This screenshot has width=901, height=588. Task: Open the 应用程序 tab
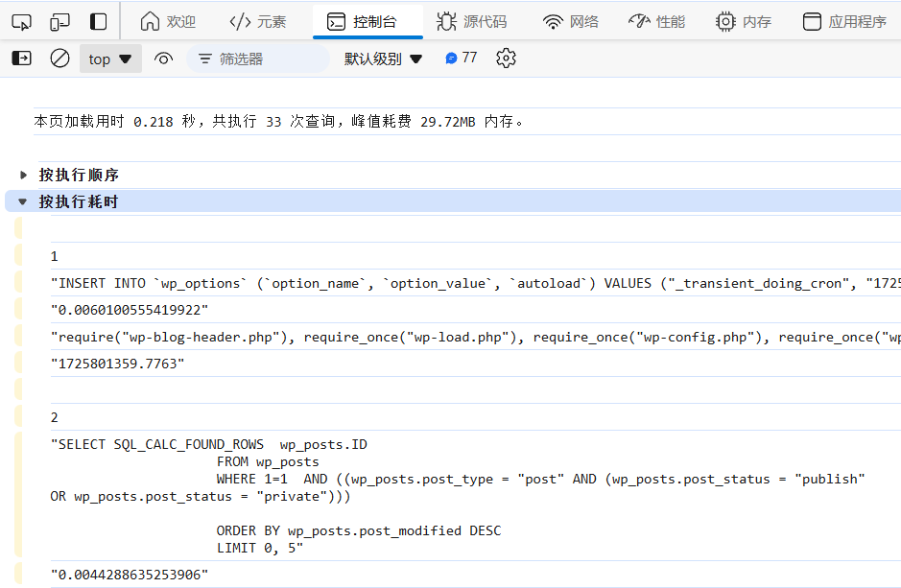[x=844, y=22]
